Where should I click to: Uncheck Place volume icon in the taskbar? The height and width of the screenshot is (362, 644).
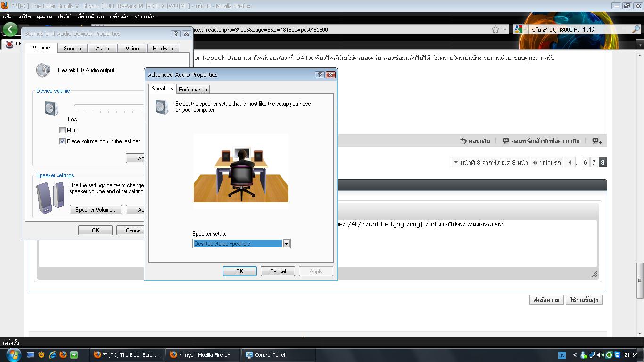[62, 141]
